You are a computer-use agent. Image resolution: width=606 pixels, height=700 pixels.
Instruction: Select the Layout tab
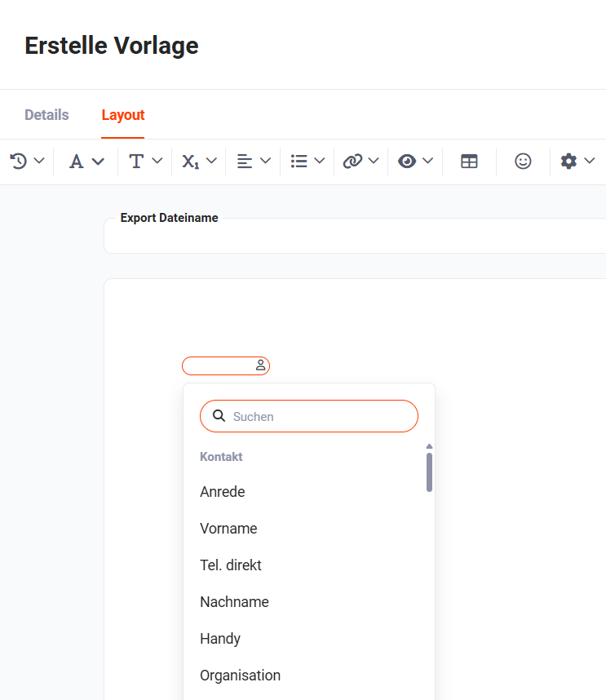[123, 115]
